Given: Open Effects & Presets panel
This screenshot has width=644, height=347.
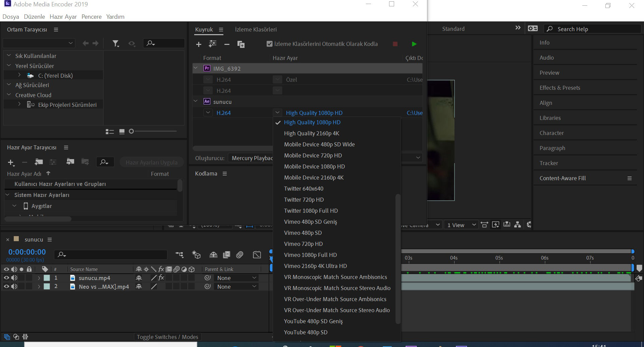Looking at the screenshot, I should click(560, 88).
